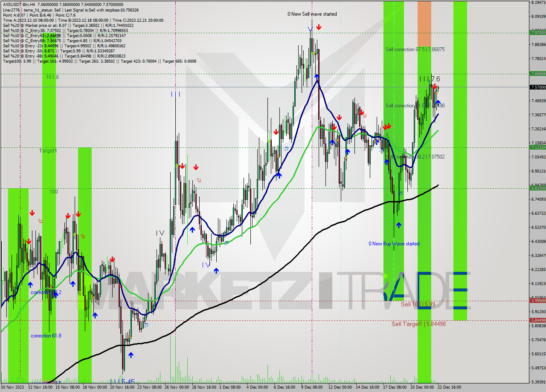Click the '0 New Buy Wave started' label
This screenshot has width=546, height=392.
[x=394, y=244]
